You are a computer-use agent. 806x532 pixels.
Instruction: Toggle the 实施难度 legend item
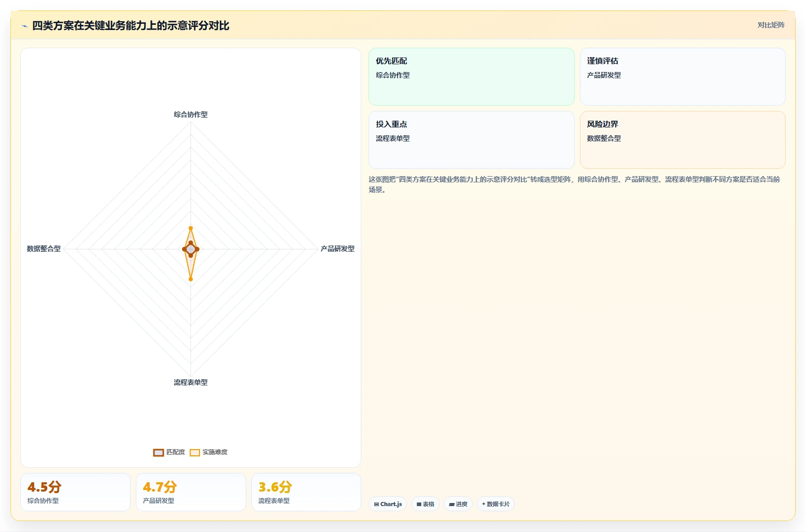pyautogui.click(x=208, y=452)
